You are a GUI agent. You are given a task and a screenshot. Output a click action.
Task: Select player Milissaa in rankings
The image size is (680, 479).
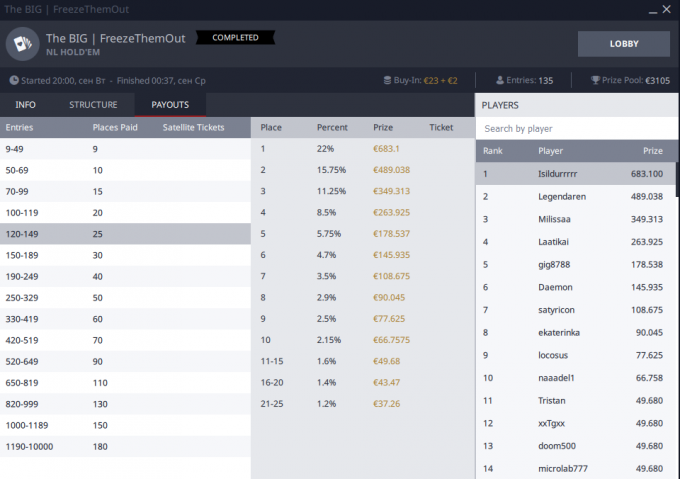tap(575, 219)
